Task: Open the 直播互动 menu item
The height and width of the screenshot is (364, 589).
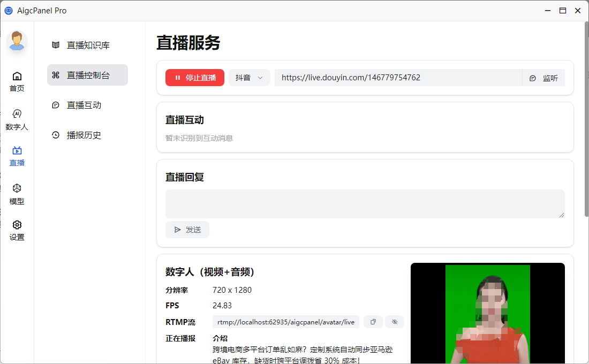Action: (x=87, y=105)
